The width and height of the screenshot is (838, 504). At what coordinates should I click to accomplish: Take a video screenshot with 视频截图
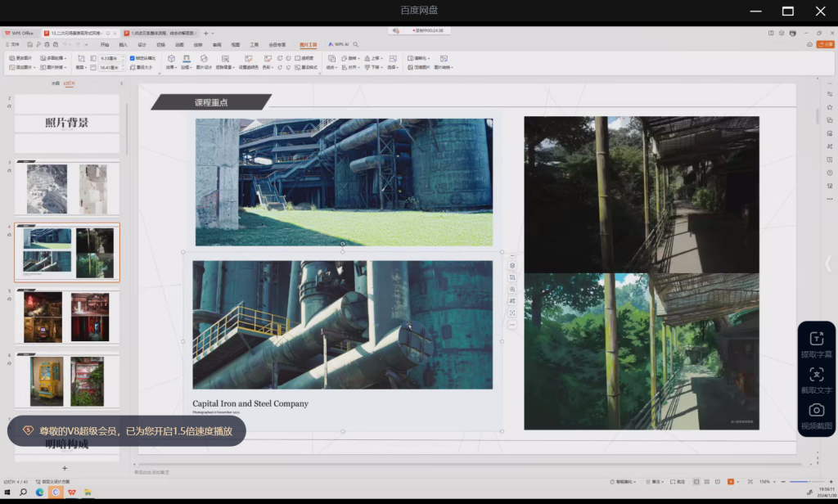click(816, 410)
